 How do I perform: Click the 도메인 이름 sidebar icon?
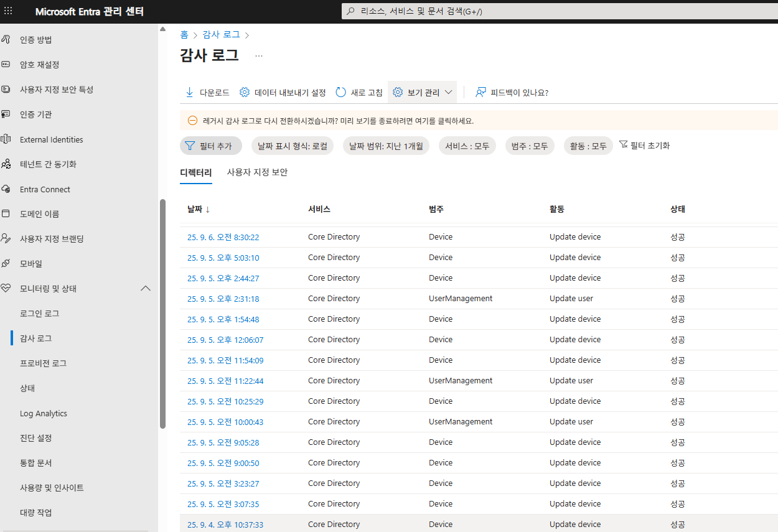pyautogui.click(x=6, y=214)
